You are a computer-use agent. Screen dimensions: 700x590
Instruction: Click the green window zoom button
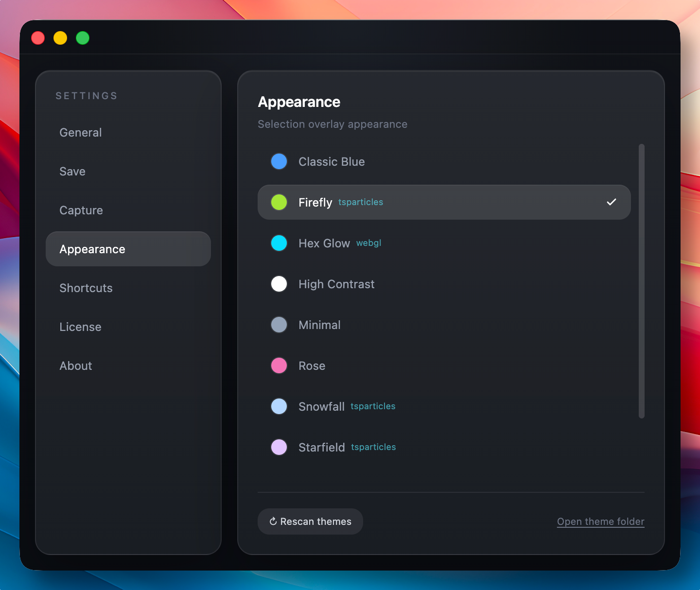point(83,38)
